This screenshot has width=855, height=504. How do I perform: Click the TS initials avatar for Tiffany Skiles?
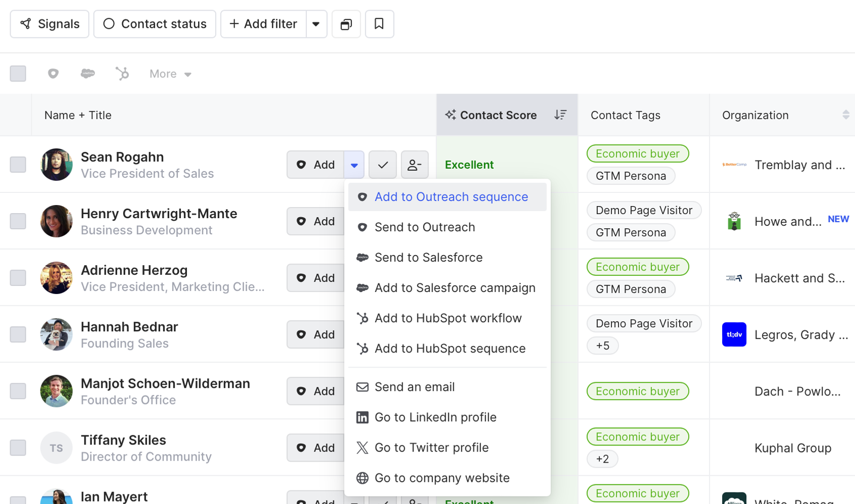57,447
